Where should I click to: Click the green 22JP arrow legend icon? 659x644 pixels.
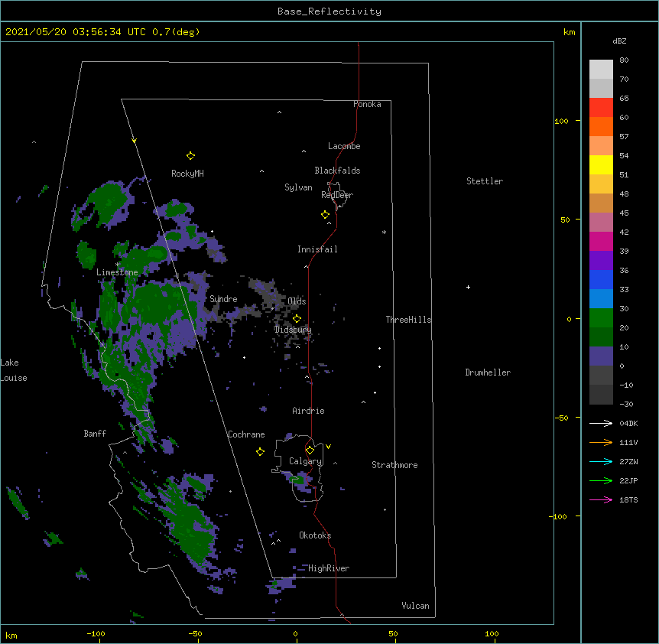pos(601,480)
